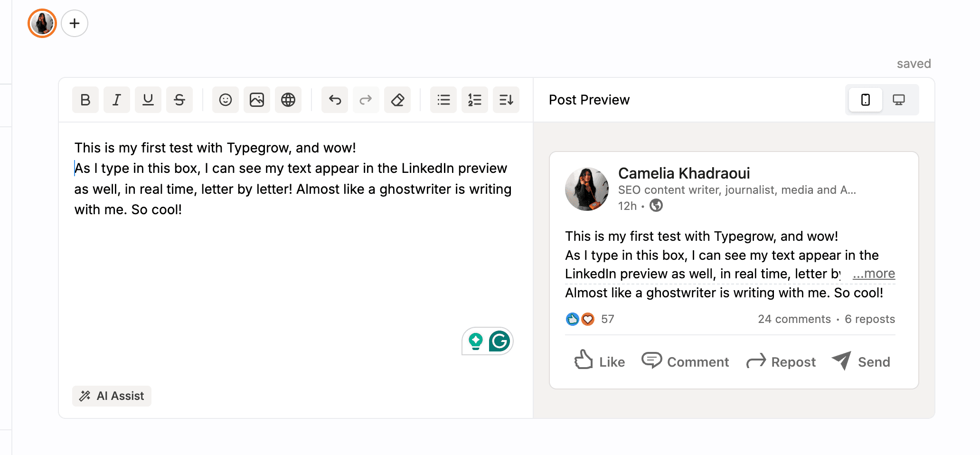Select the profile avatar with orange ring
Screen dimensions: 980x455
coord(42,23)
